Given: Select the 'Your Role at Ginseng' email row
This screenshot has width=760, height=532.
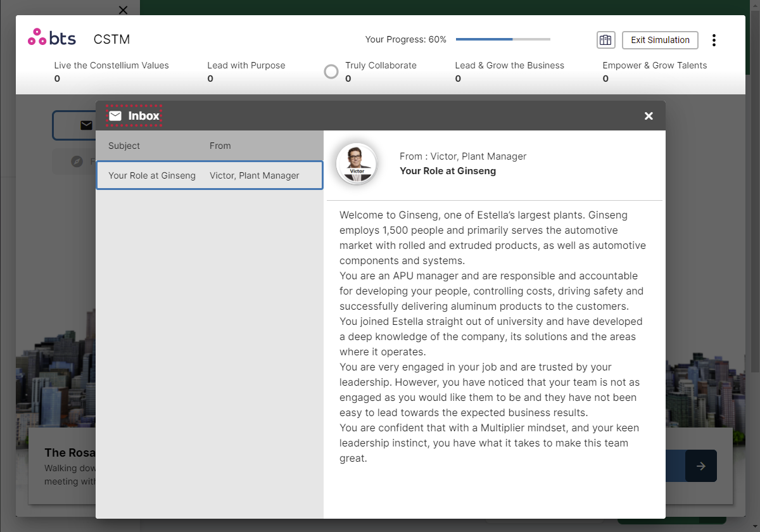Looking at the screenshot, I should [210, 175].
